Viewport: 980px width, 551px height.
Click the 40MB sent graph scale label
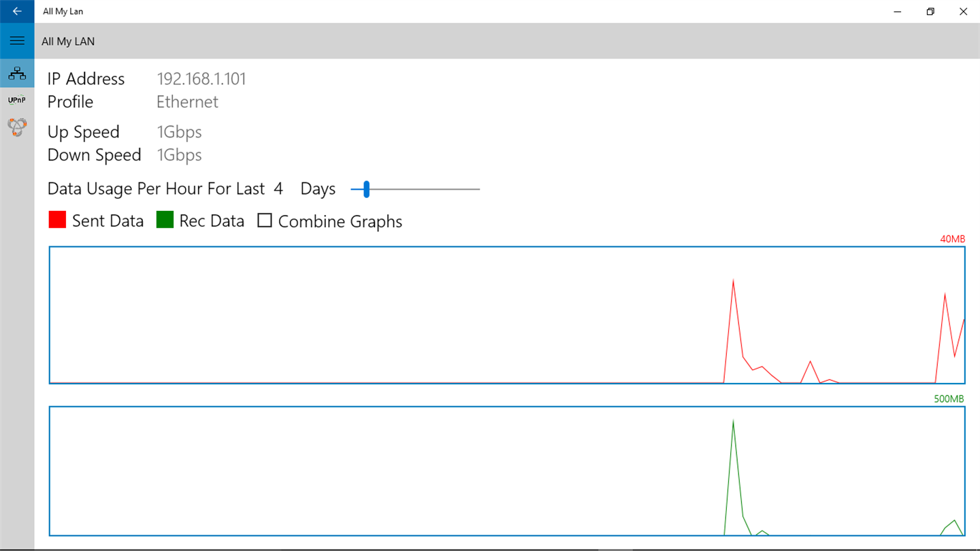[x=952, y=239]
